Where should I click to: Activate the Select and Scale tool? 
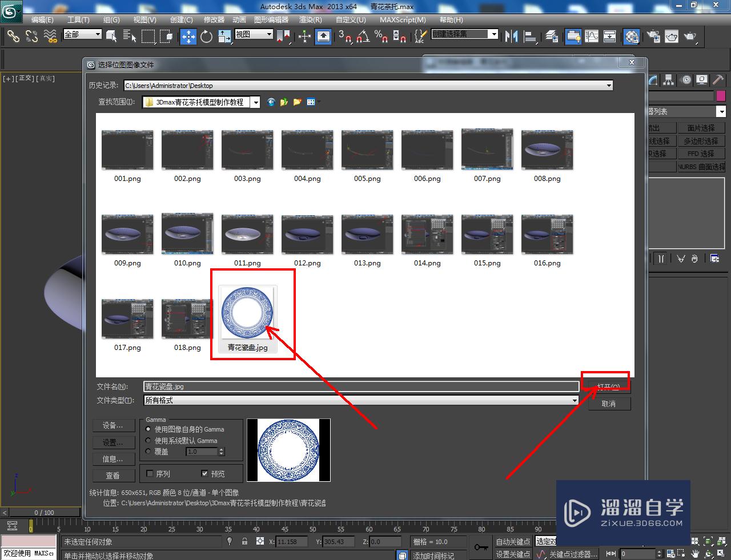coord(224,37)
